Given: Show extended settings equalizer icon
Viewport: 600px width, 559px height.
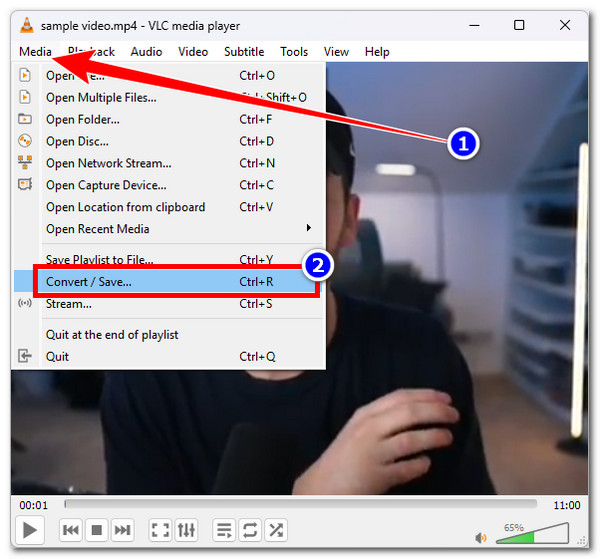Looking at the screenshot, I should coord(186,530).
